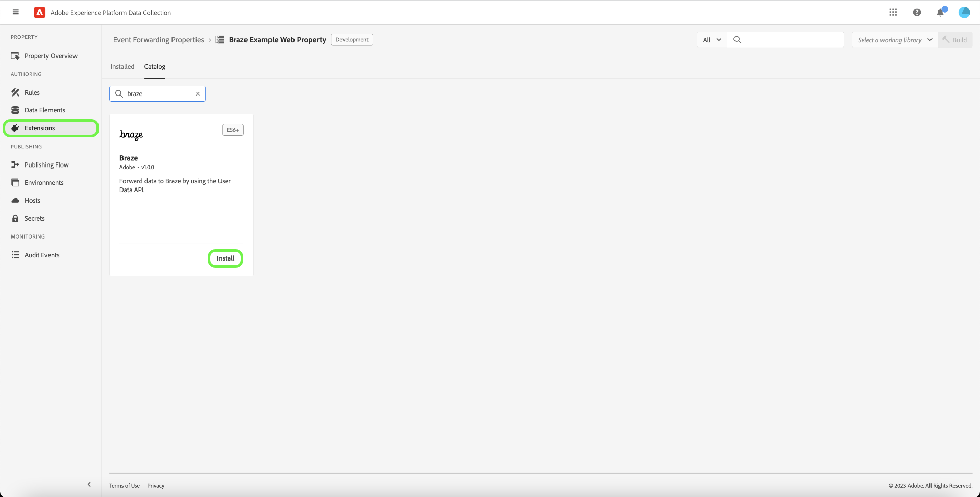This screenshot has height=497, width=980.
Task: Clear the braze search text
Action: pos(198,94)
